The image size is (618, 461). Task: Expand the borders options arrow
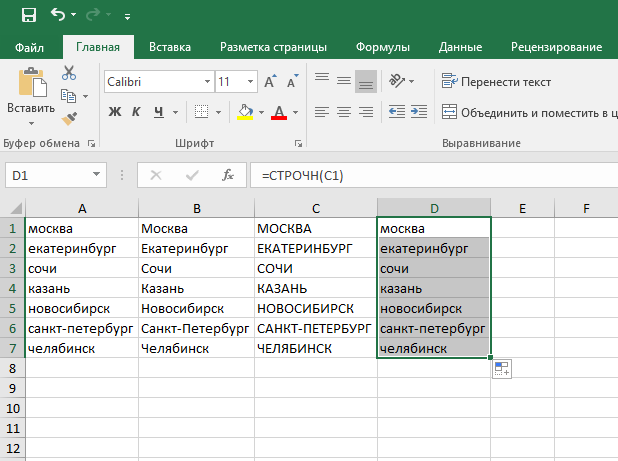(218, 112)
